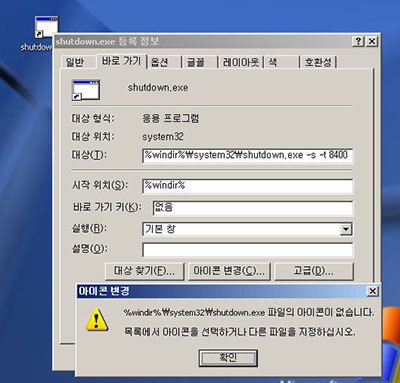The height and width of the screenshot is (383, 400).
Task: Click the shutdown.exe icon in properties dialog
Action: [86, 90]
